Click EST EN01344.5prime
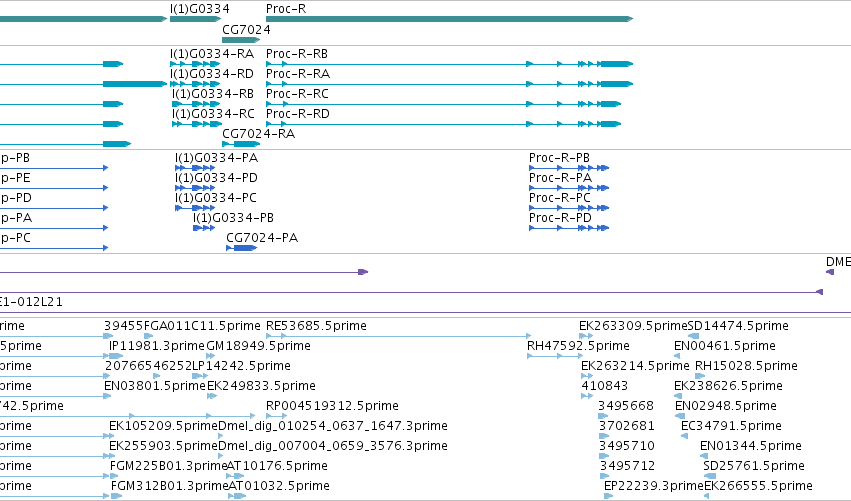Viewport: 851px width, 501px height. coord(751,446)
